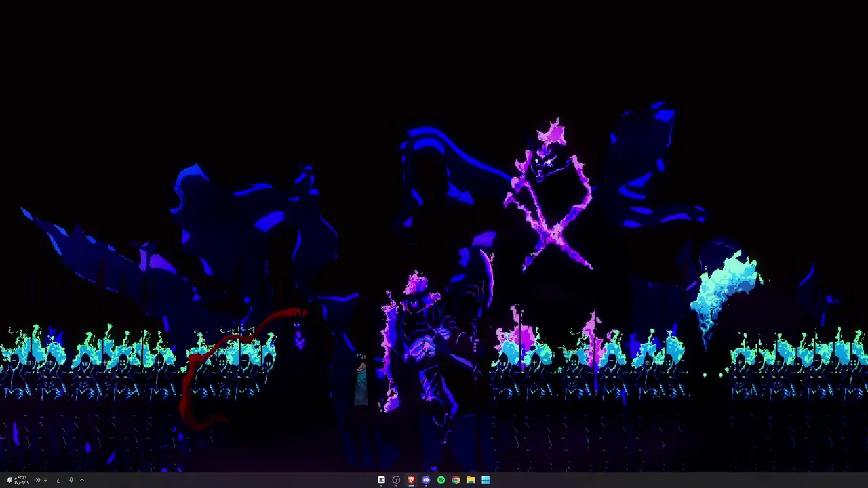Open the Windows Start menu
Image resolution: width=868 pixels, height=488 pixels.
tap(486, 480)
